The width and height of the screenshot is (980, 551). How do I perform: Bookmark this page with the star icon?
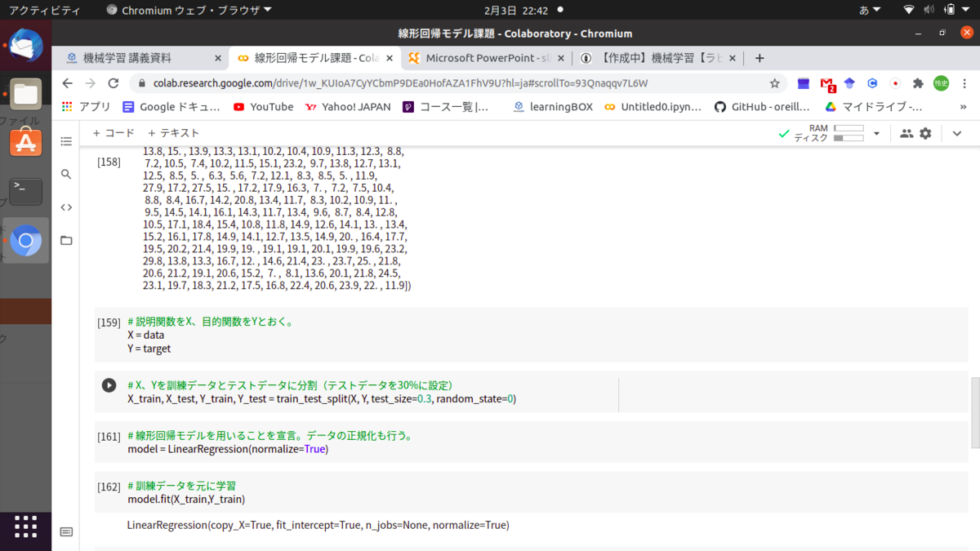pos(774,83)
